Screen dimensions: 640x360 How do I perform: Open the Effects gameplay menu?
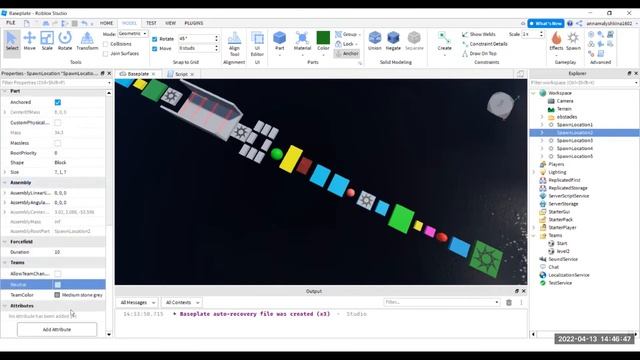pyautogui.click(x=556, y=41)
